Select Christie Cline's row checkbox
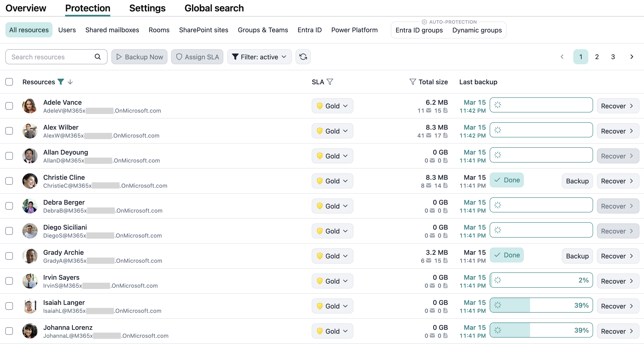 click(x=9, y=181)
